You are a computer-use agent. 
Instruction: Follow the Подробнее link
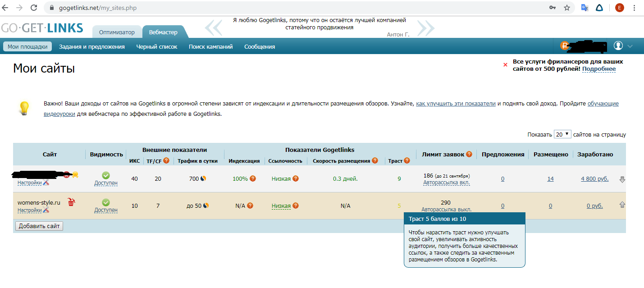(599, 69)
